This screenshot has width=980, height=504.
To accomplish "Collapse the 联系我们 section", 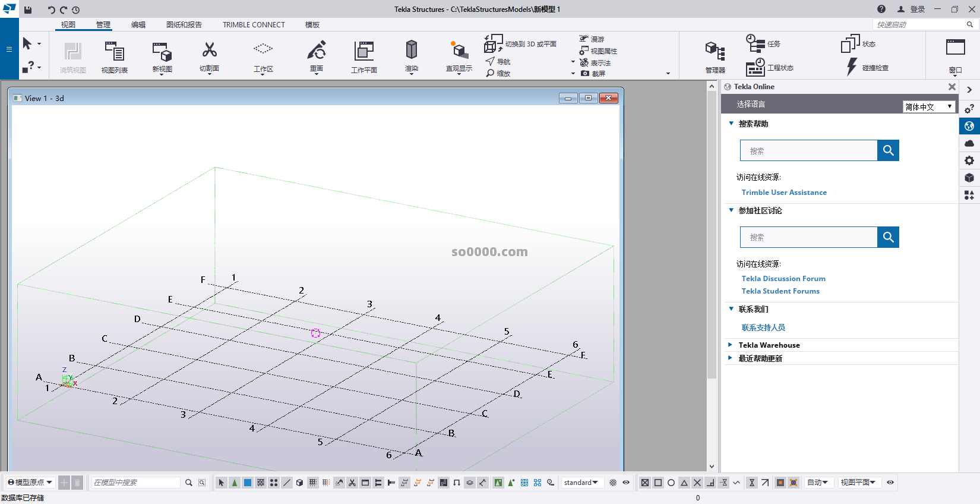I will (x=731, y=309).
